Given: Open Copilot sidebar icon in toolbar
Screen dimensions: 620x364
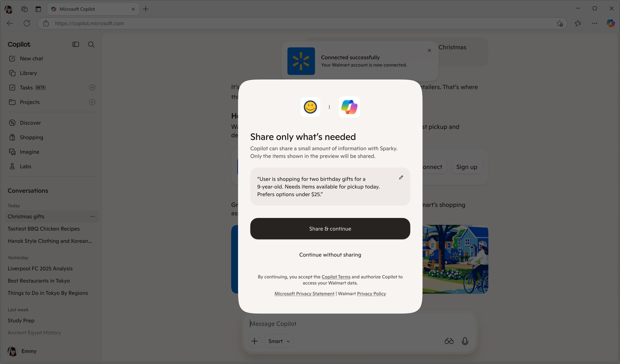Looking at the screenshot, I should pos(611,23).
